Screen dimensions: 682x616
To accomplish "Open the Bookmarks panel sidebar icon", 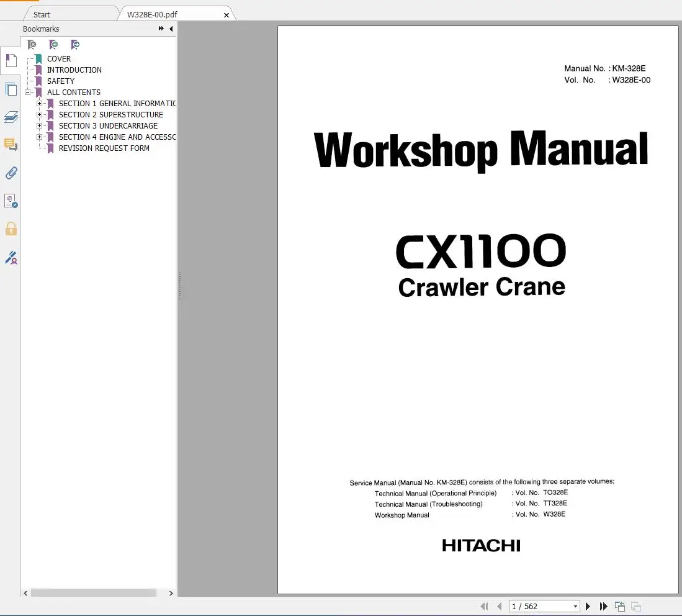I will (x=11, y=61).
